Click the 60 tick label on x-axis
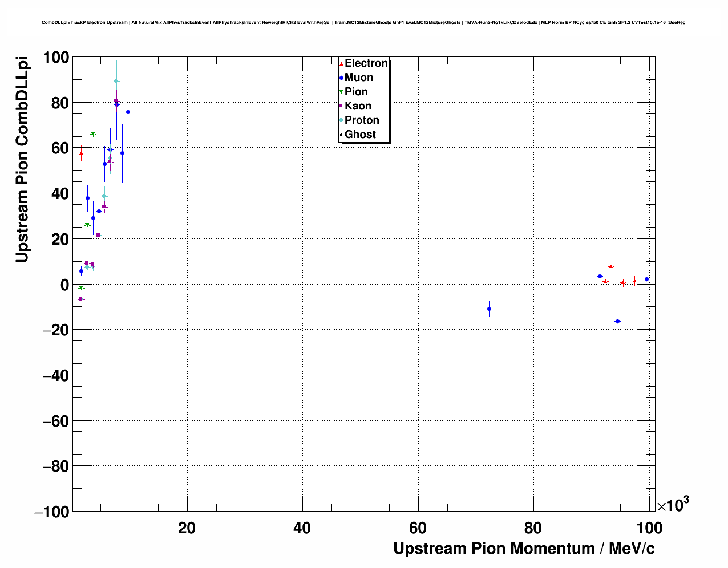 click(x=418, y=528)
